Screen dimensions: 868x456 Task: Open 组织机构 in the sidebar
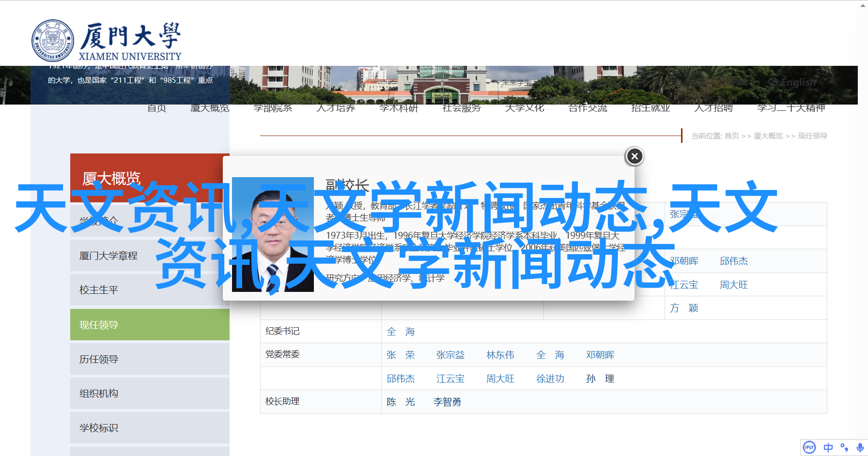coord(150,394)
